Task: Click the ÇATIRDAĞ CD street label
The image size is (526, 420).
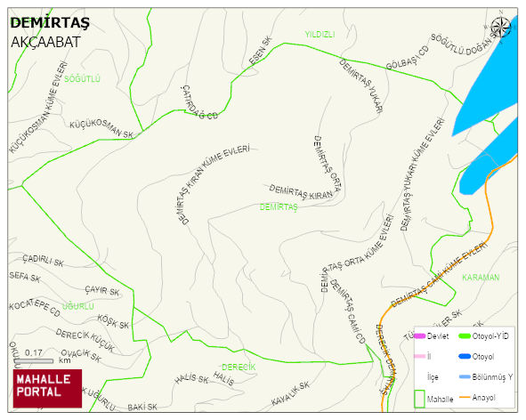Action: [198, 103]
